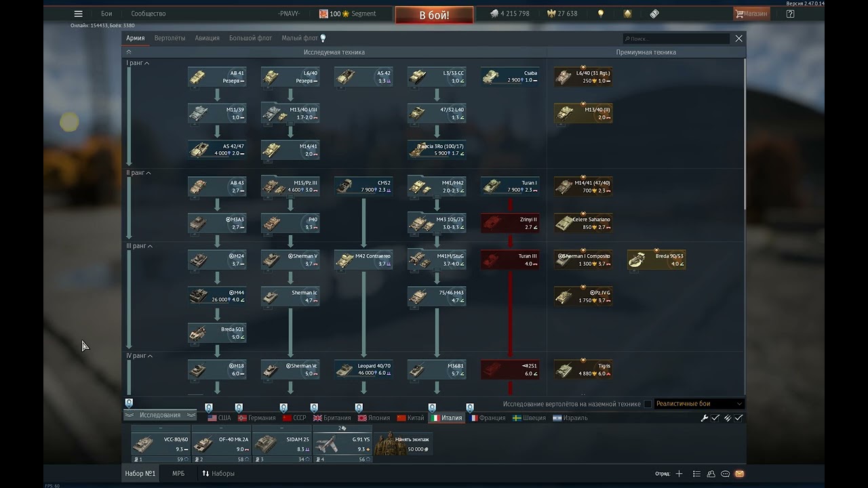Select the Breda 90/53 premium vehicle
Viewport: 868px width, 488px height.
[656, 260]
